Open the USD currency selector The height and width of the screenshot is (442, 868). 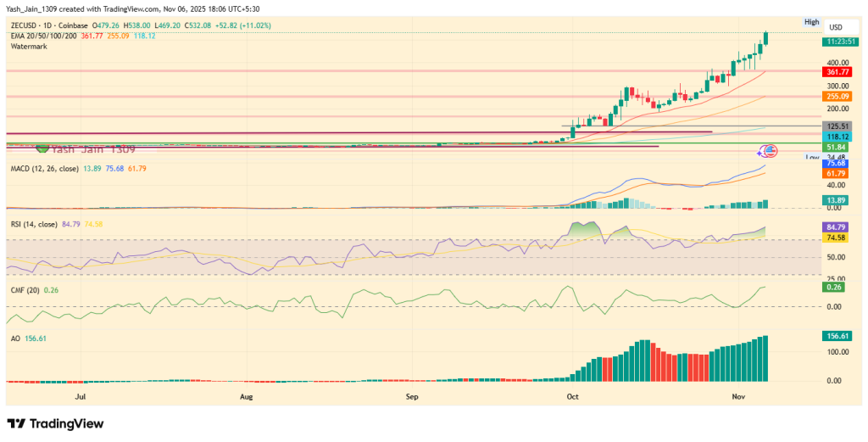[835, 27]
